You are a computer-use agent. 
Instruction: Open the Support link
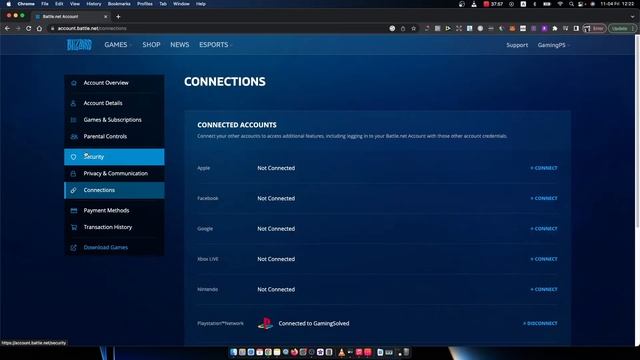[x=517, y=45]
